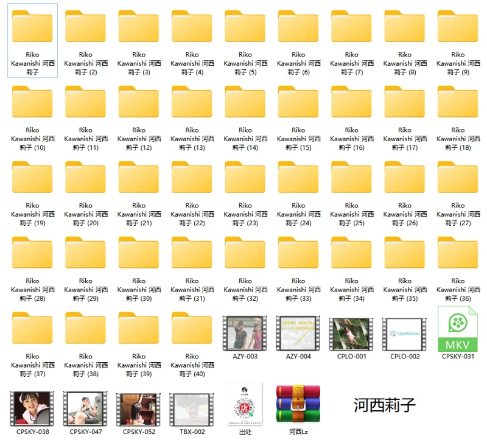Open folder Riko Kawanishi (27)
Viewport: 487px width, 448px height.
coord(457,178)
